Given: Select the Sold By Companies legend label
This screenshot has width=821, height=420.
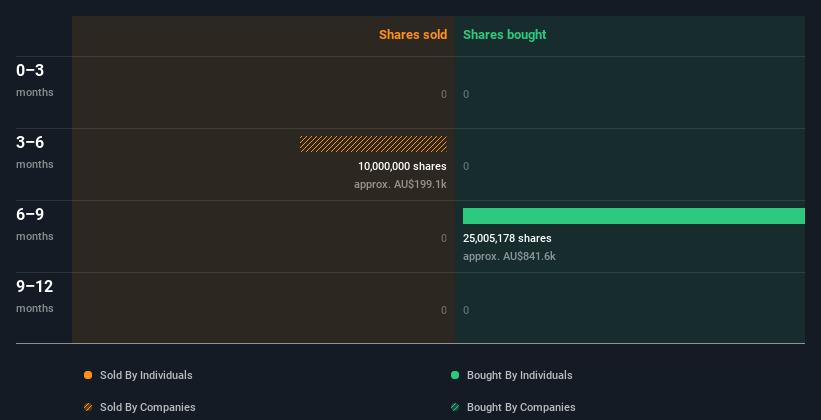Looking at the screenshot, I should coord(148,407).
